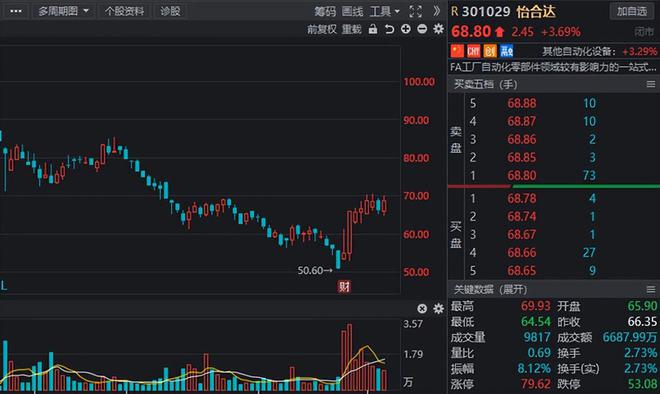Change the 前复权 price adjustment setting

322,29
